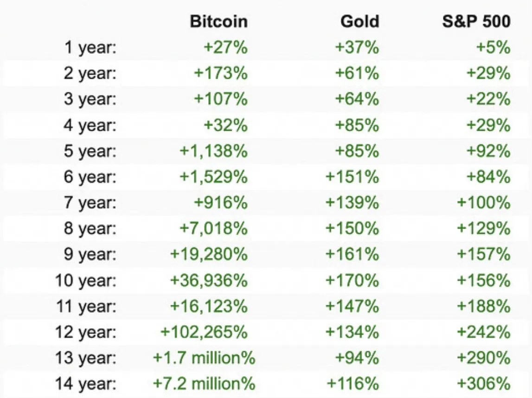Select the 1 year row label
This screenshot has width=532, height=398.
point(90,48)
